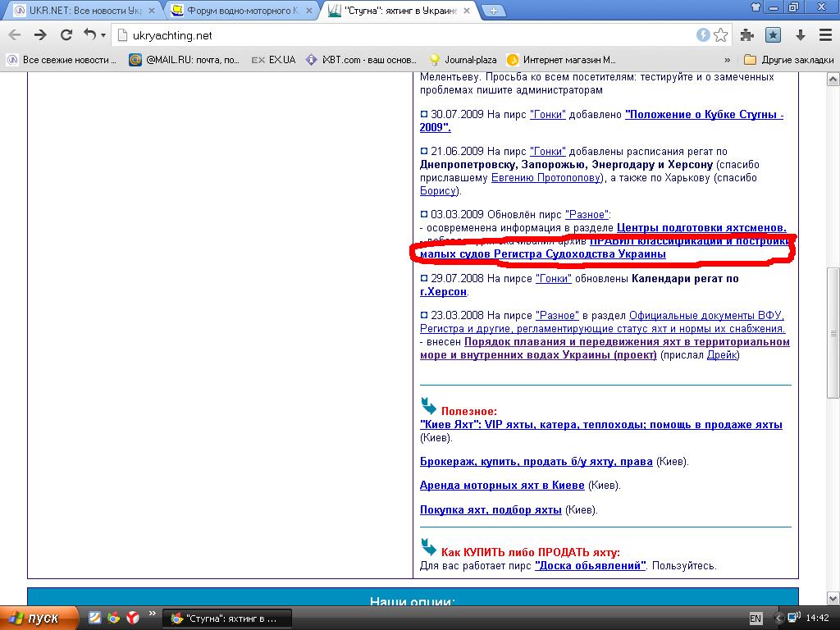Viewport: 840px width, 630px height.
Task: Launch Yandex browser from quick launch
Action: (132, 618)
